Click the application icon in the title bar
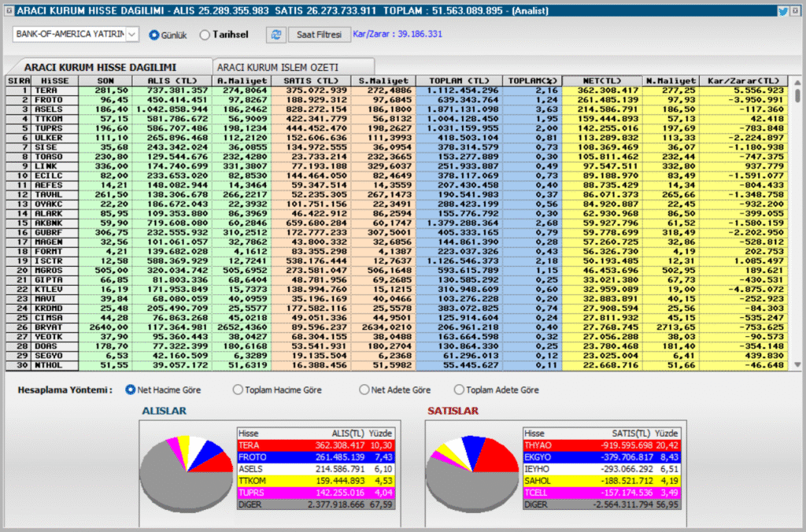Image resolution: width=806 pixels, height=532 pixels. 9,11
